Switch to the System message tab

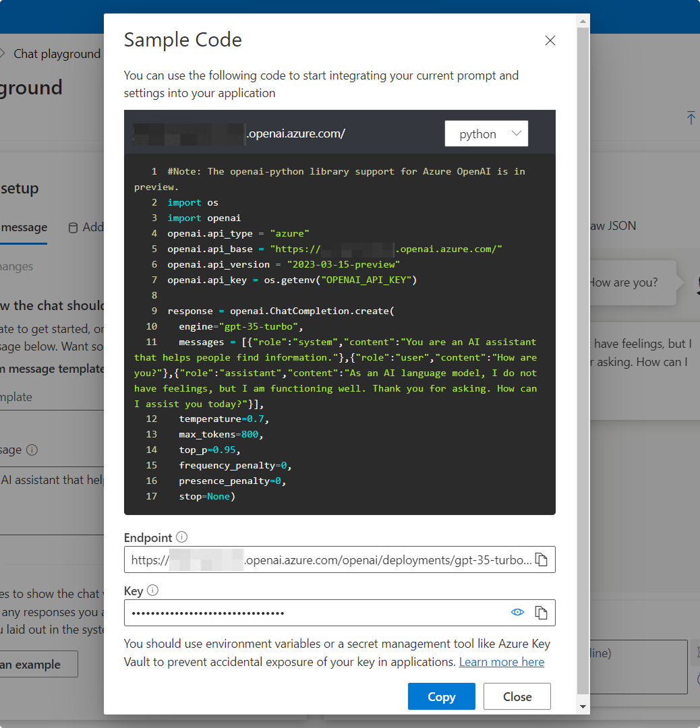tap(24, 228)
